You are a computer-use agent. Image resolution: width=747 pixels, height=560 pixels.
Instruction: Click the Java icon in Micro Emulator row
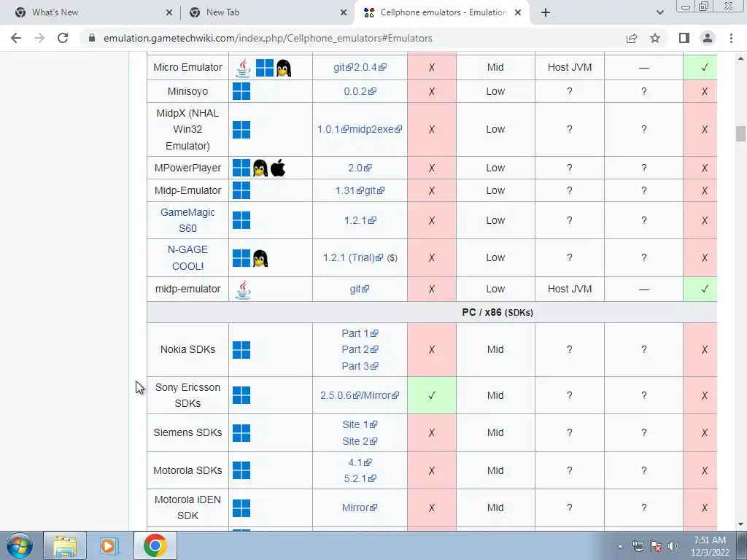pyautogui.click(x=243, y=68)
